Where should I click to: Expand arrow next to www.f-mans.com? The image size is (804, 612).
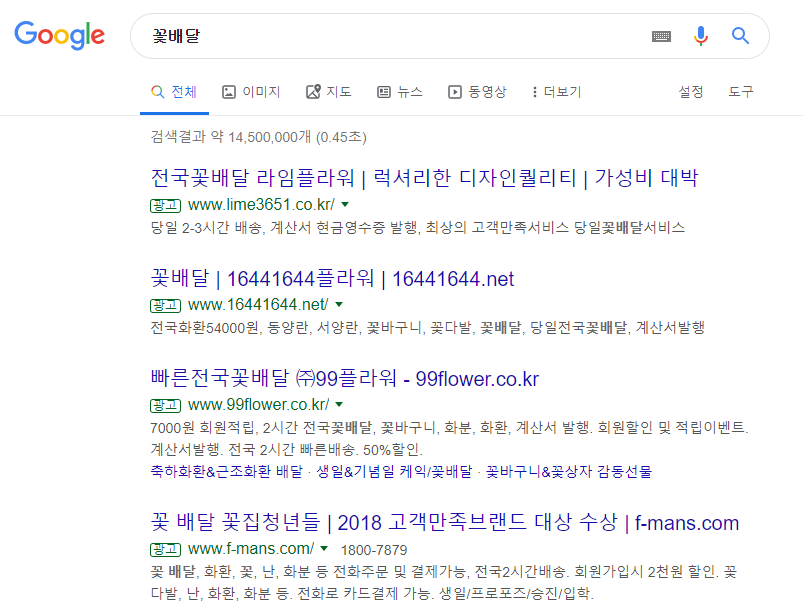(324, 548)
